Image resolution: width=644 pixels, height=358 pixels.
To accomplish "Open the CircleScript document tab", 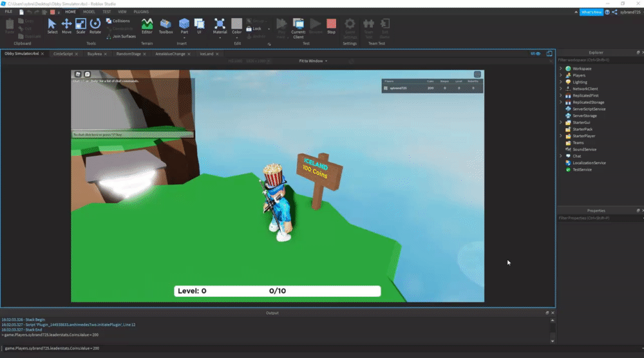I will (63, 54).
